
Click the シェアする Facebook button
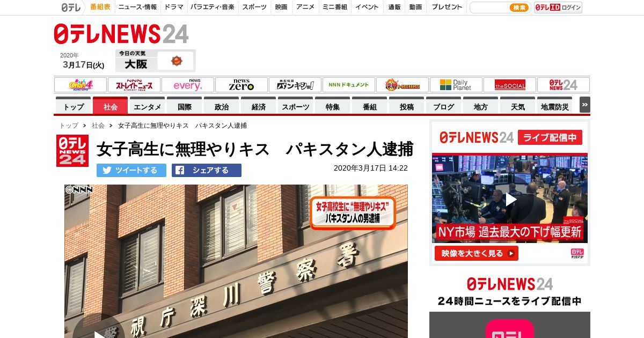click(207, 170)
